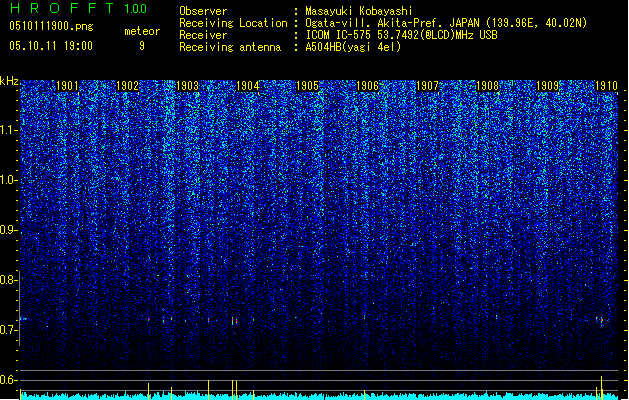This screenshot has height=400, width=629.
Task: Click the 'Receiving Location' label
Action: (x=233, y=23)
